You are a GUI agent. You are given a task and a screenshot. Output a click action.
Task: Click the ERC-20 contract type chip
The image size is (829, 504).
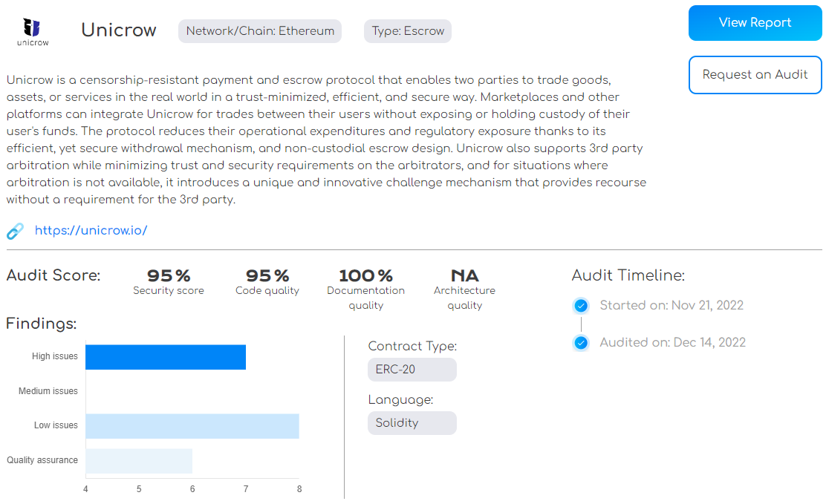point(412,369)
